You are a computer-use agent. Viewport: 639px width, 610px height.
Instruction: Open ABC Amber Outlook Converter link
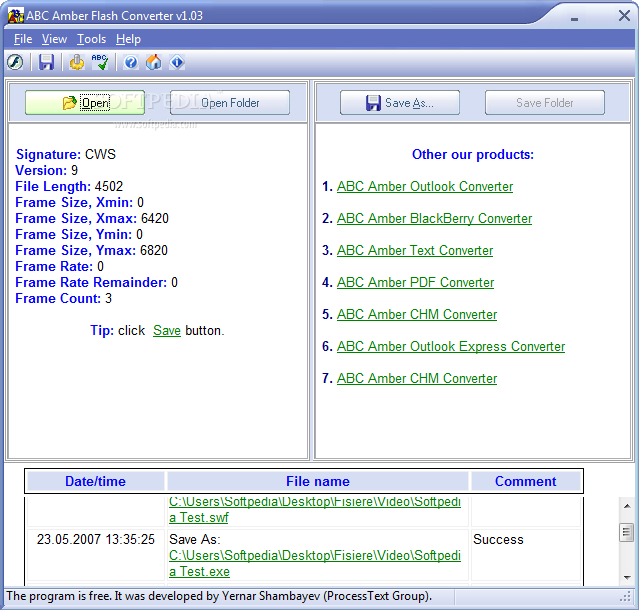(x=425, y=187)
